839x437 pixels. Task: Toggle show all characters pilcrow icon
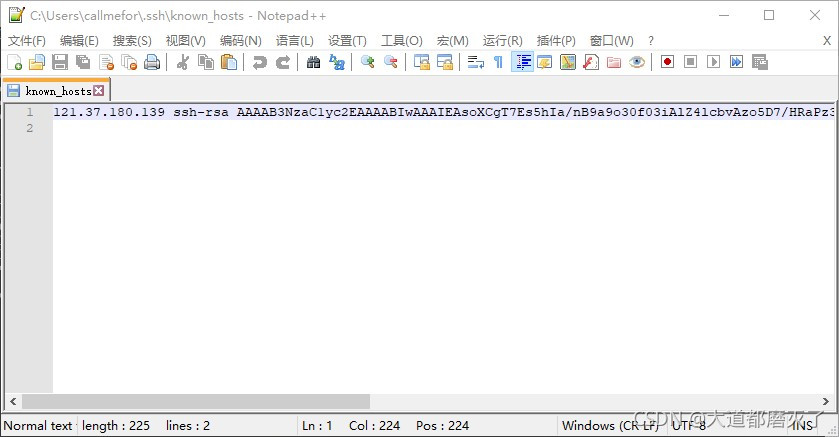click(x=499, y=63)
